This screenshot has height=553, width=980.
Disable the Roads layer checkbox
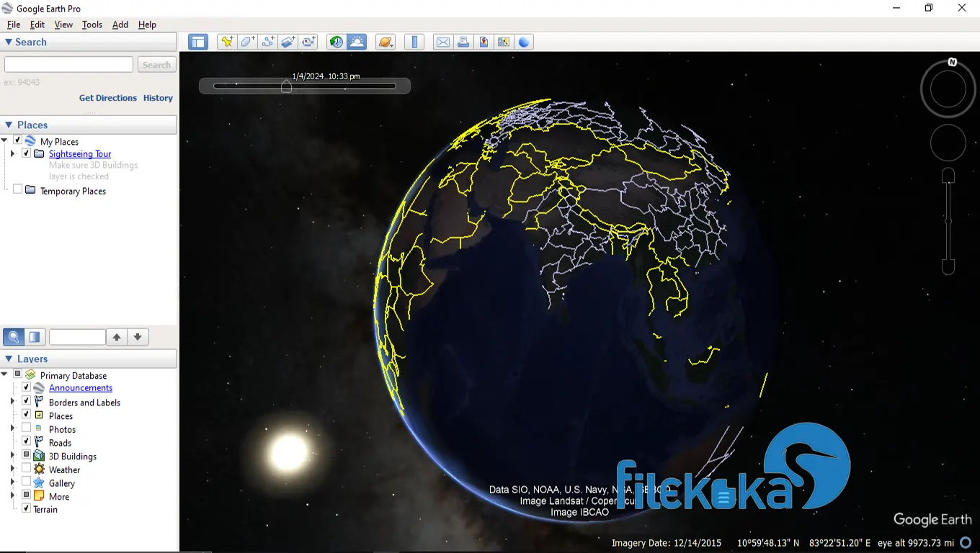tap(27, 441)
